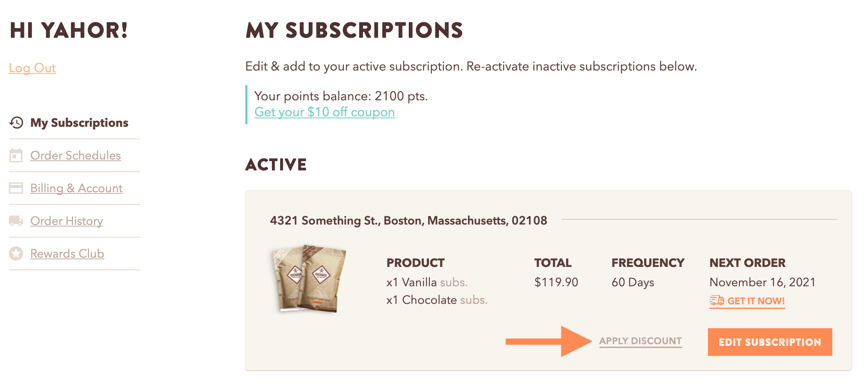Image resolution: width=868 pixels, height=392 pixels.
Task: View Order History from sidebar
Action: [x=67, y=221]
